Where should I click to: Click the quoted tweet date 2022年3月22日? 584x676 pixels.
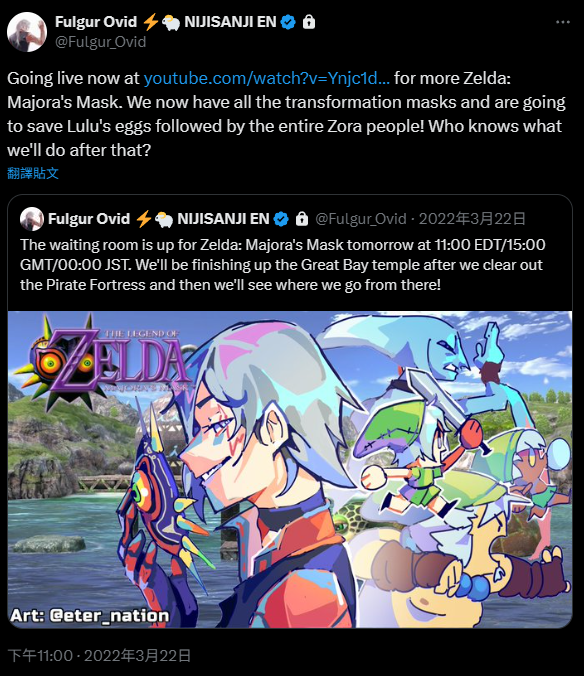pyautogui.click(x=472, y=219)
